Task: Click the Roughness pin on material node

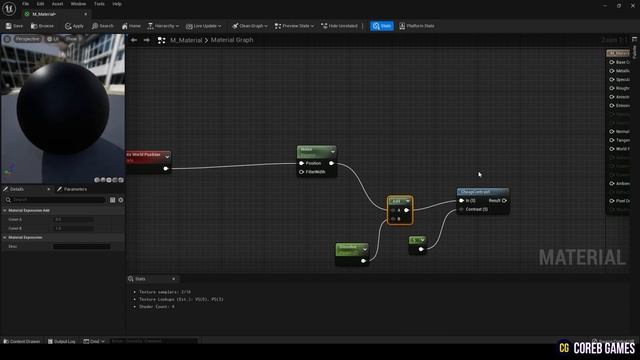Action: point(612,88)
